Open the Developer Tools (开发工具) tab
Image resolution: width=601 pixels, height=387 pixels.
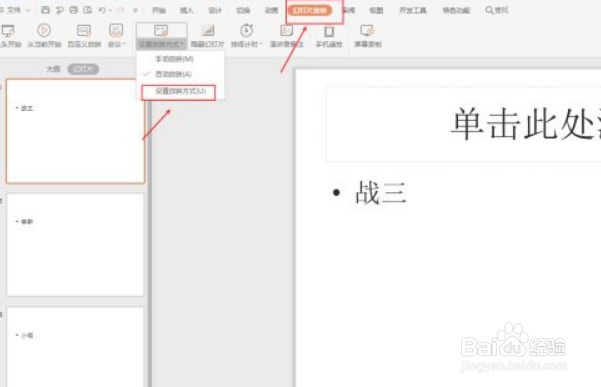[x=413, y=10]
